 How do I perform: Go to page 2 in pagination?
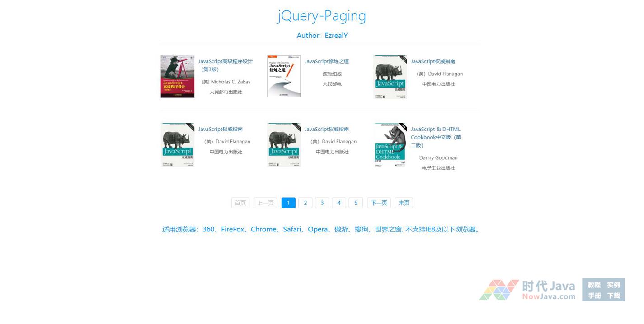pyautogui.click(x=305, y=203)
